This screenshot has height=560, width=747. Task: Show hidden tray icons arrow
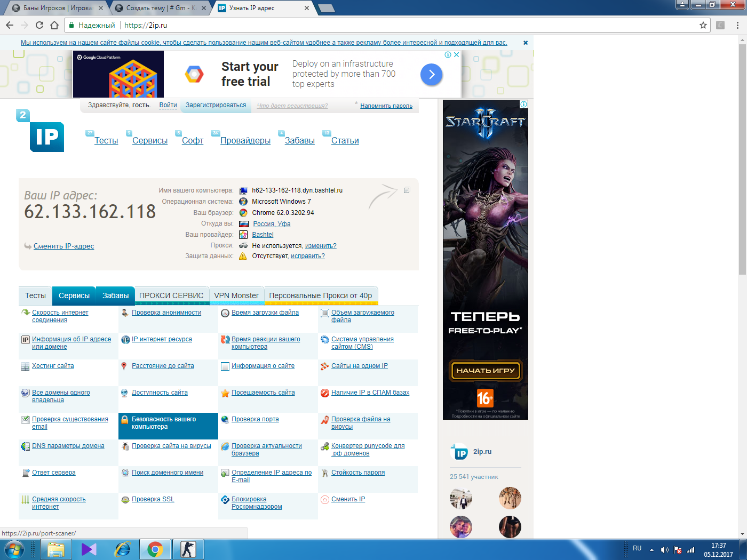click(651, 550)
